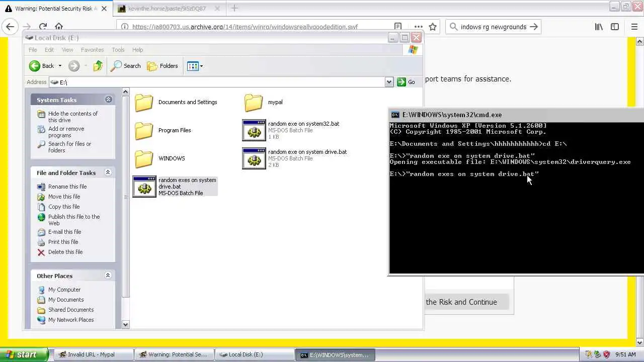Open the Edit menu in Explorer
Viewport: 644px width, 362px height.
point(49,50)
